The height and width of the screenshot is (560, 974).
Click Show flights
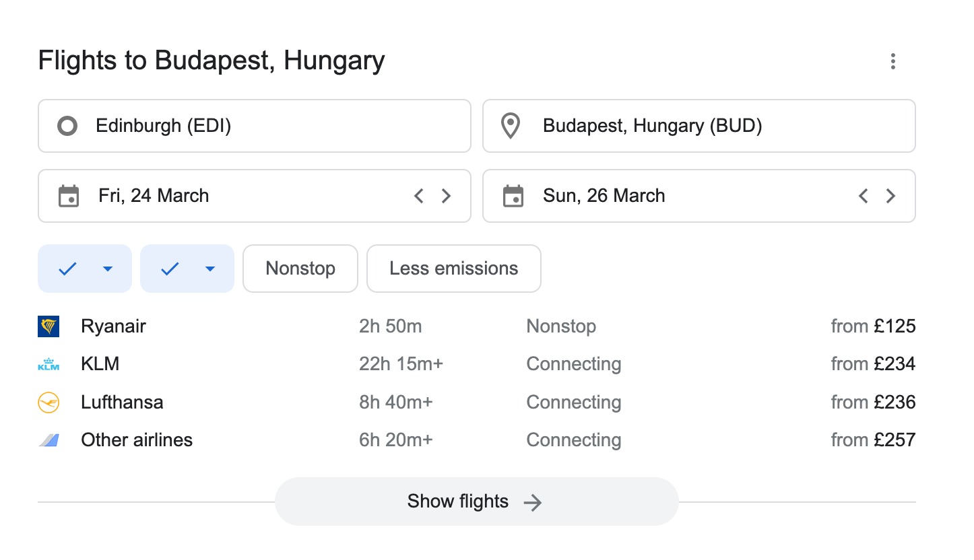(x=457, y=501)
